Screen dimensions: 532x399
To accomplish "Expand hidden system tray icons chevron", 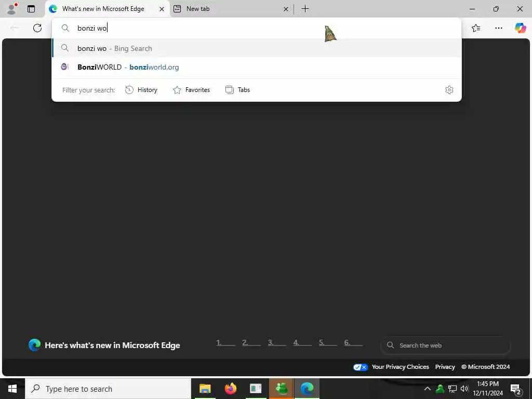I will 428,389.
